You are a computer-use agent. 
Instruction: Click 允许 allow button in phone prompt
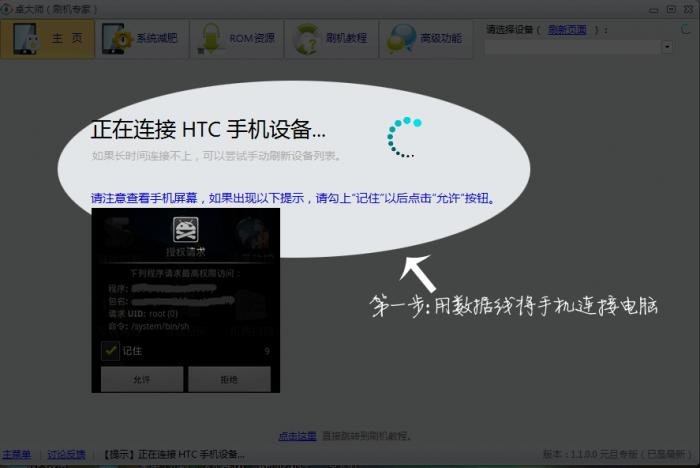(142, 380)
